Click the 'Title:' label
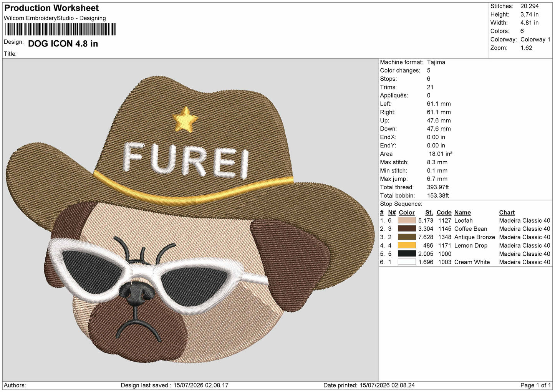555x392 pixels. pos(10,54)
